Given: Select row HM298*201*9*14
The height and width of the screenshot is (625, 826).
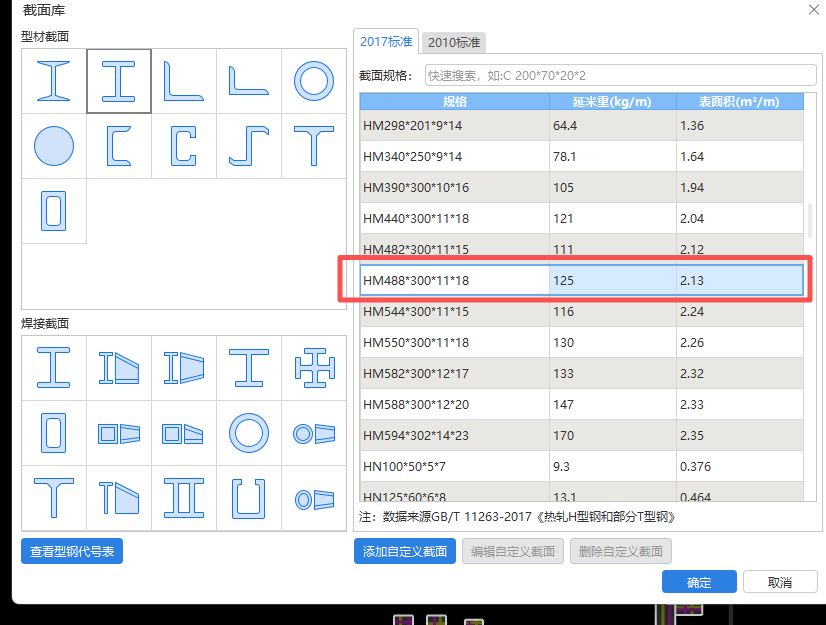Looking at the screenshot, I should tap(582, 125).
